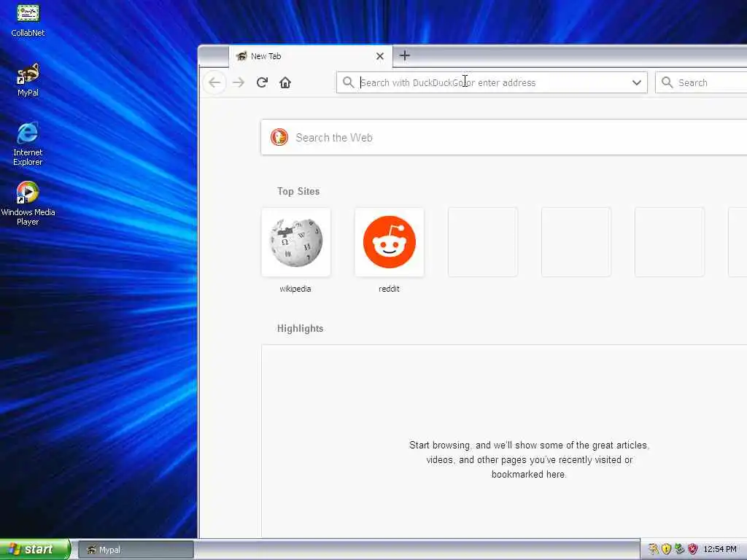
Task: Click the DuckDuckGo logo on the page
Action: [x=279, y=137]
